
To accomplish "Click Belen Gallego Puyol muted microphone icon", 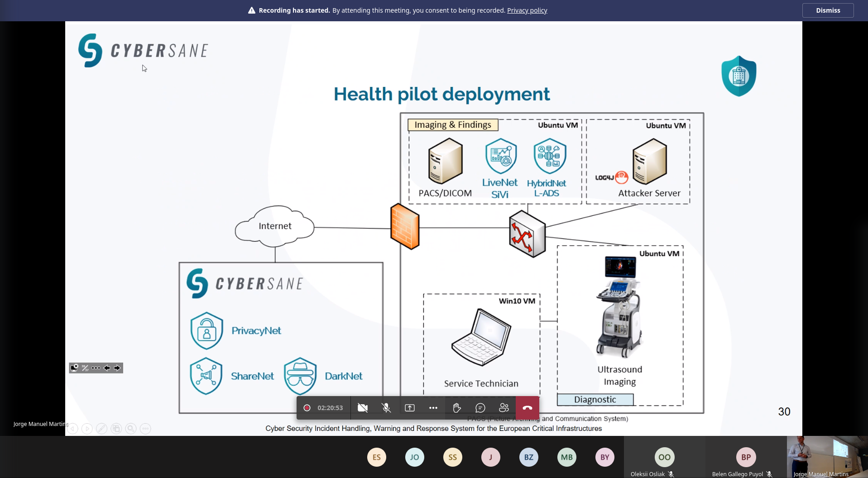I will [x=769, y=474].
